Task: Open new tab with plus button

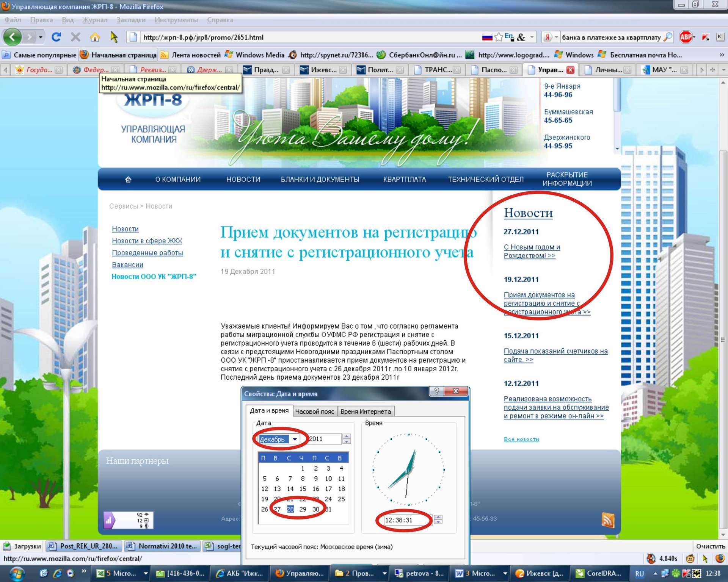Action: click(712, 70)
